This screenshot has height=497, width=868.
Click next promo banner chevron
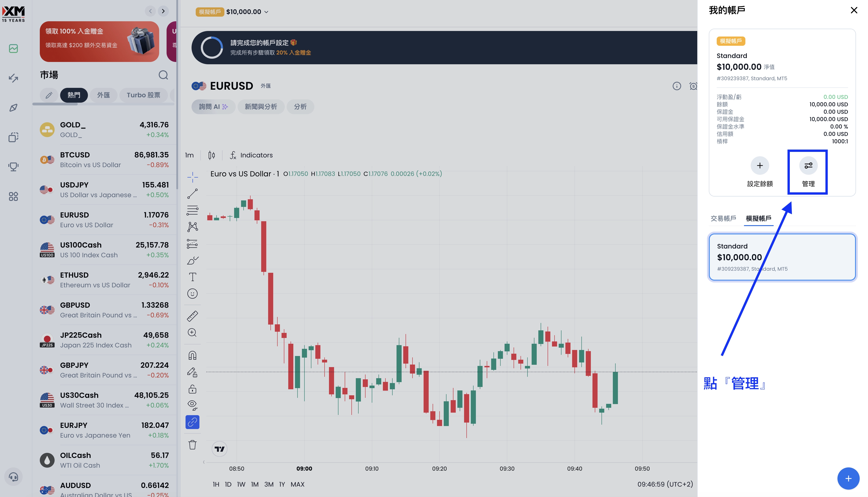tap(163, 11)
